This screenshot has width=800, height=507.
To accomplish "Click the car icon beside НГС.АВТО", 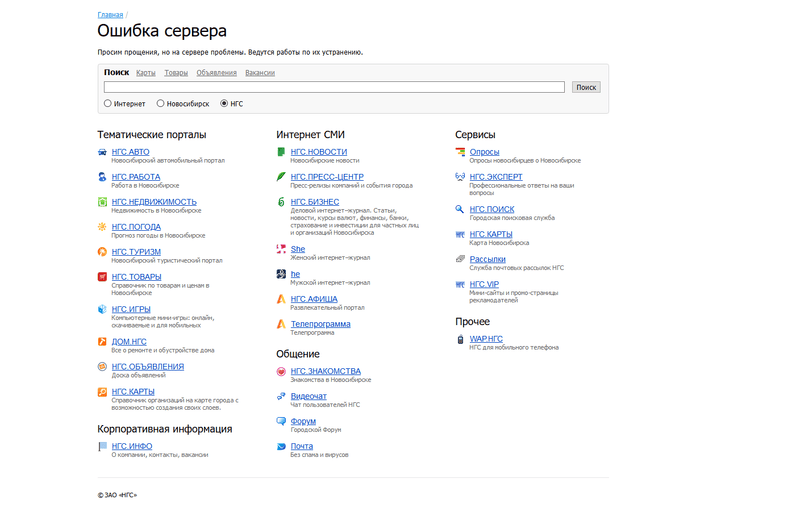I will coord(102,152).
